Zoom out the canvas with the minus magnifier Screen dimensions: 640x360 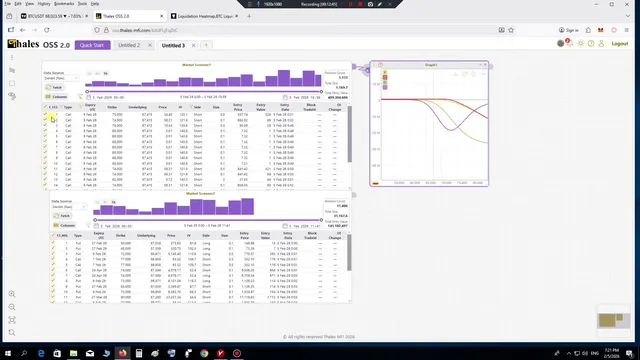(12, 307)
